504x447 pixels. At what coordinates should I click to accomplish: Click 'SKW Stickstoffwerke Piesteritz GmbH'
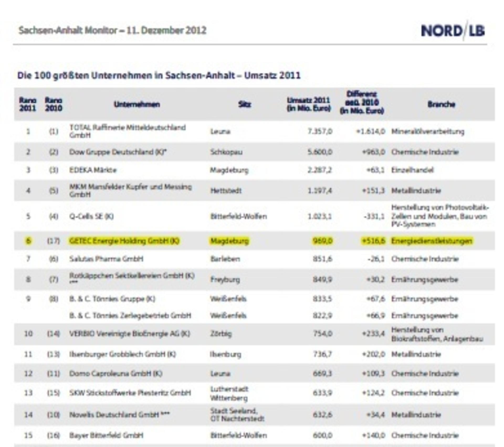click(130, 393)
